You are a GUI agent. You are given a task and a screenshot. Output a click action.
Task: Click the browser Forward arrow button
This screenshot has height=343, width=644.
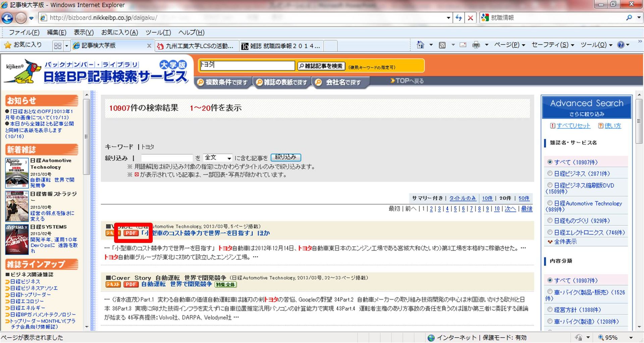click(x=21, y=18)
